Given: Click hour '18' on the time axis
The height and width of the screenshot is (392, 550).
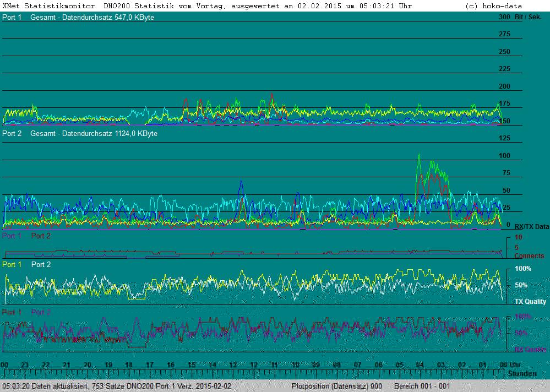Looking at the screenshot, I should 129,364.
